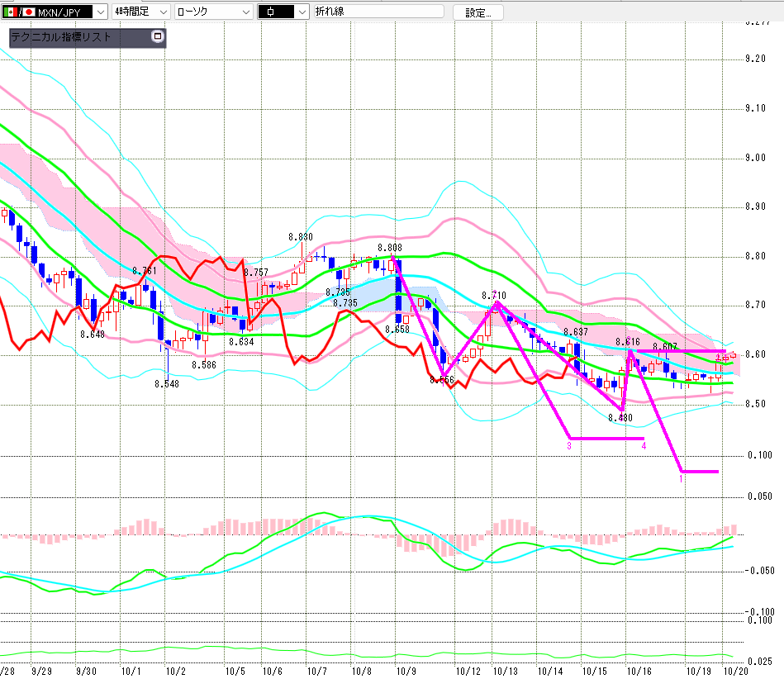Click the 10/20 date axis label
The width and height of the screenshot is (784, 679).
coord(736,671)
